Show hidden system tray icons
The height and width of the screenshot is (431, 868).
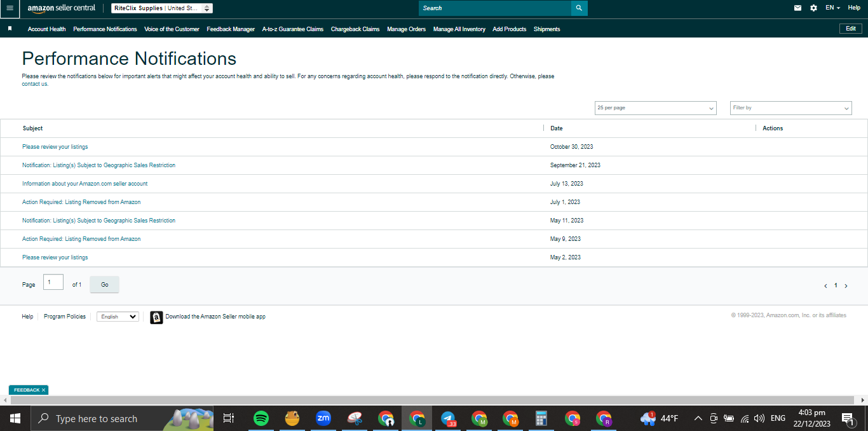698,418
